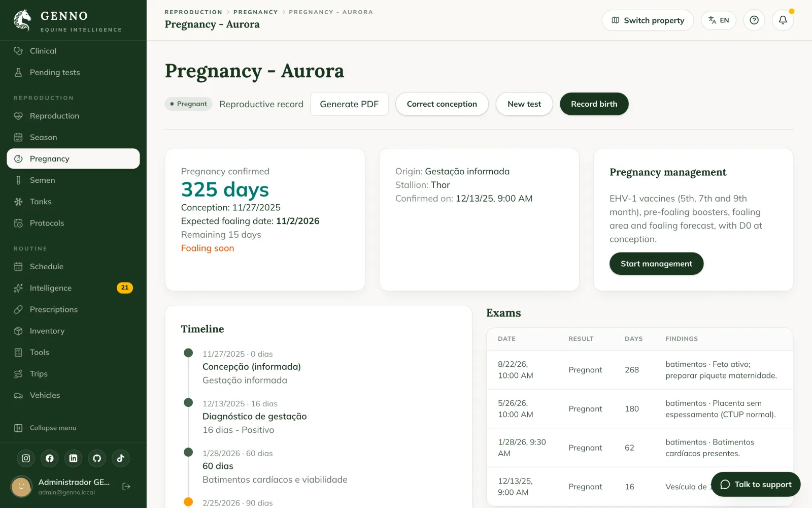Open the Reproductive record link

[x=261, y=104]
